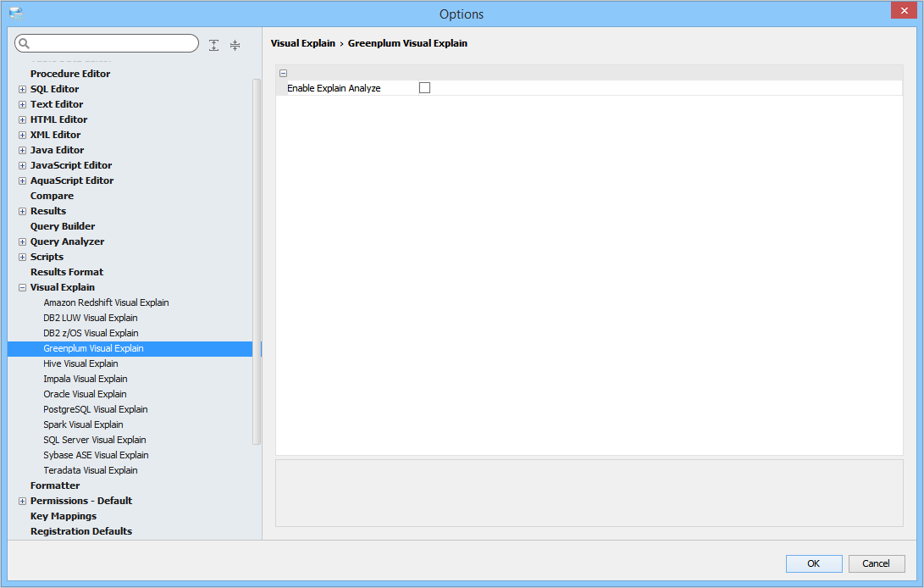924x588 pixels.
Task: Click the Scripts tree label
Action: click(47, 257)
